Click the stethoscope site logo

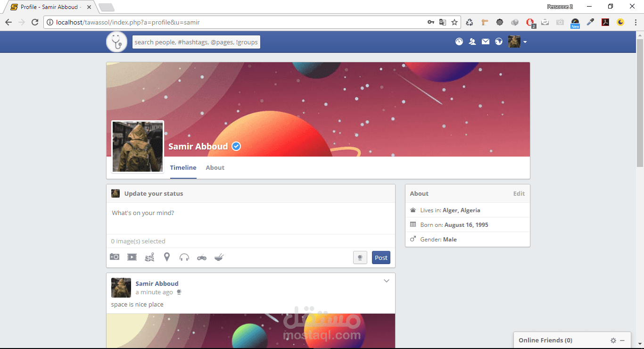[x=116, y=42]
